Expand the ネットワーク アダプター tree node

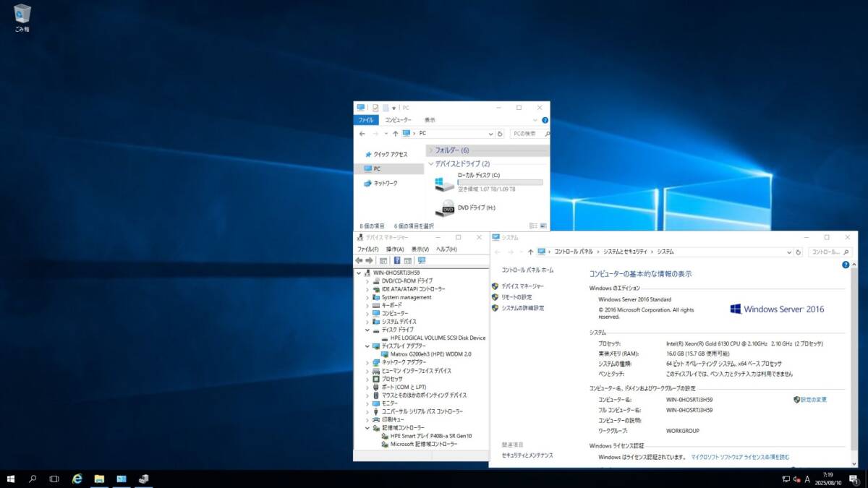[x=367, y=362]
